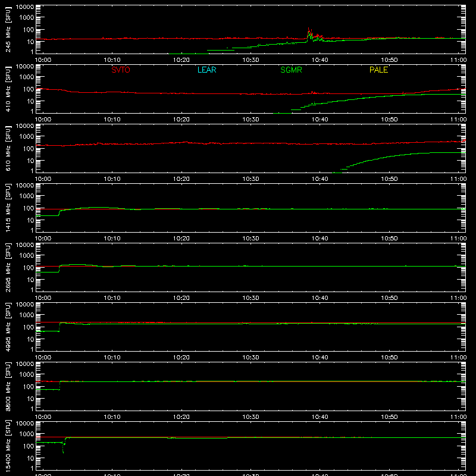Image resolution: width=476 pixels, height=476 pixels.
Task: Click the cyan LEAR legend label
Action: click(206, 70)
